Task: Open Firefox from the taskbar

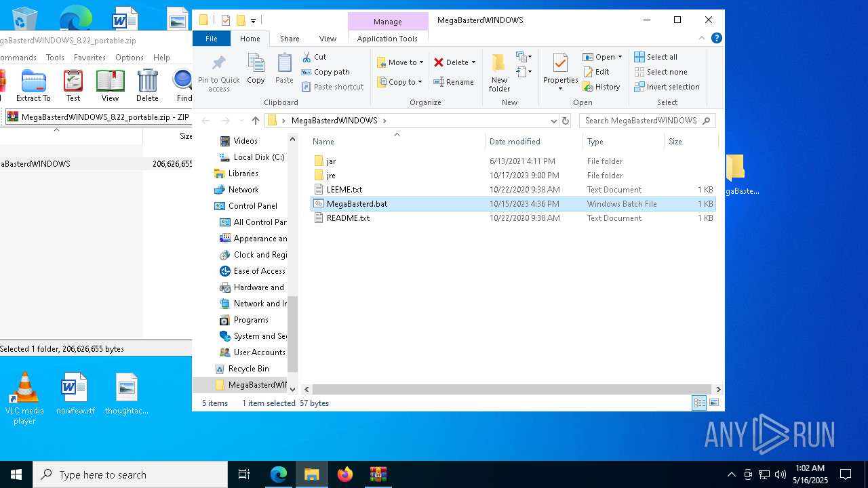Action: 345,474
